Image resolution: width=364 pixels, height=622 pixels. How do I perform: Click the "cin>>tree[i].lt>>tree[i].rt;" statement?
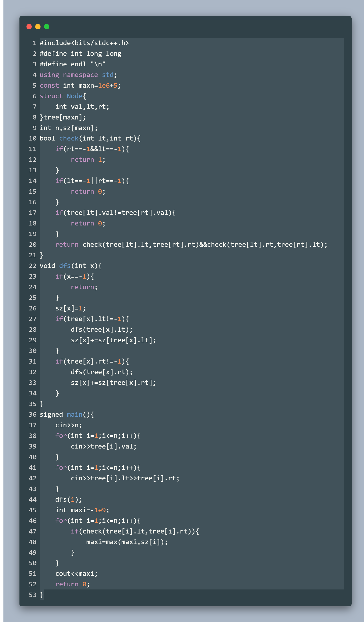tap(125, 478)
